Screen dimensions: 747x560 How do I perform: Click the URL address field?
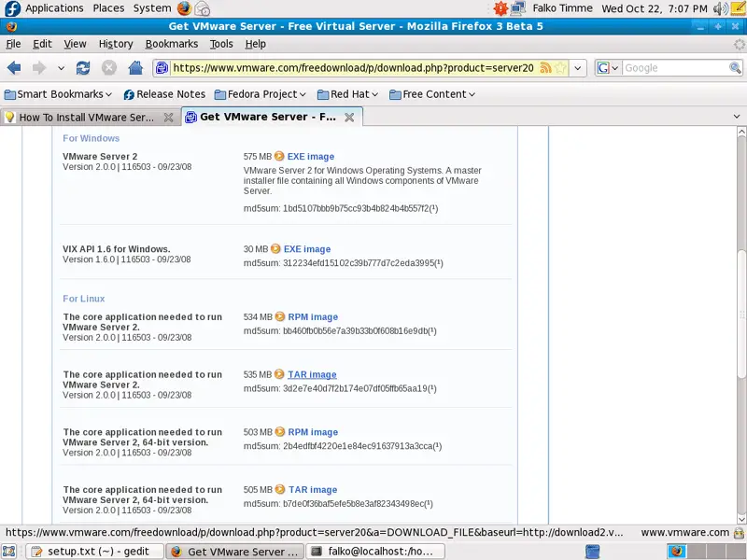(355, 68)
